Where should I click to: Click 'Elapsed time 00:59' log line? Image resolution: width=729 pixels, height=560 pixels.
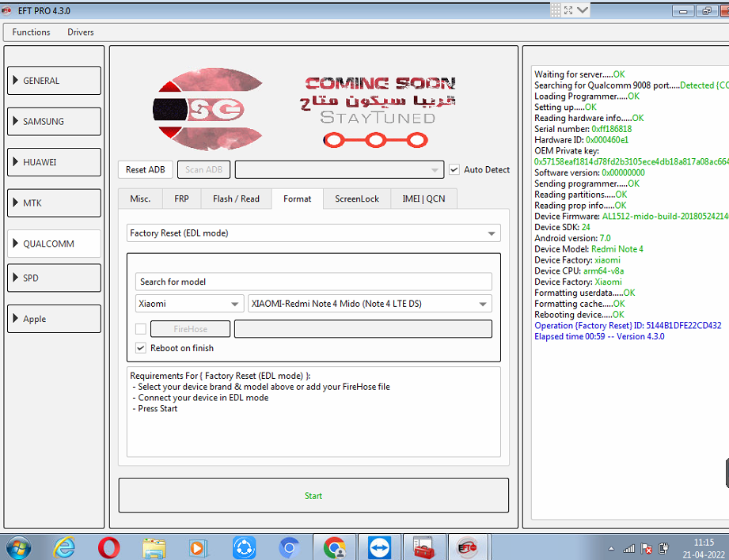tap(599, 336)
